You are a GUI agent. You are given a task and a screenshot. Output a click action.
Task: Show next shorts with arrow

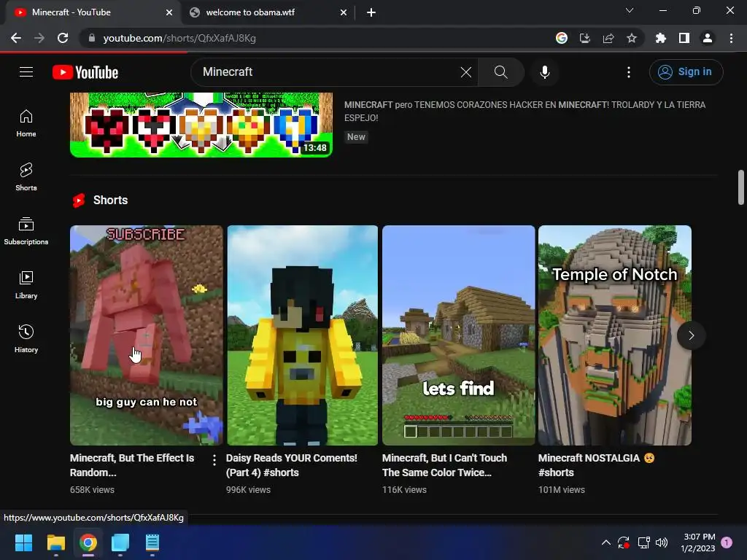[692, 335]
